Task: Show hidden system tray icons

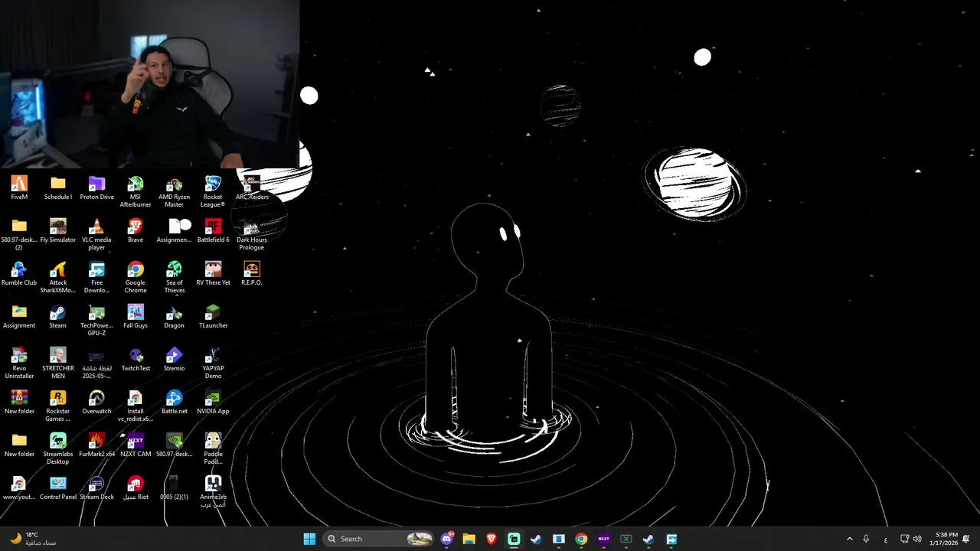Action: pos(849,539)
